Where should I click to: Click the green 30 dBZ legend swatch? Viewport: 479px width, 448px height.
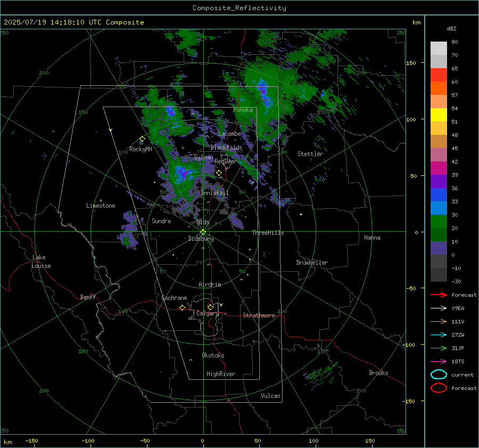439,221
